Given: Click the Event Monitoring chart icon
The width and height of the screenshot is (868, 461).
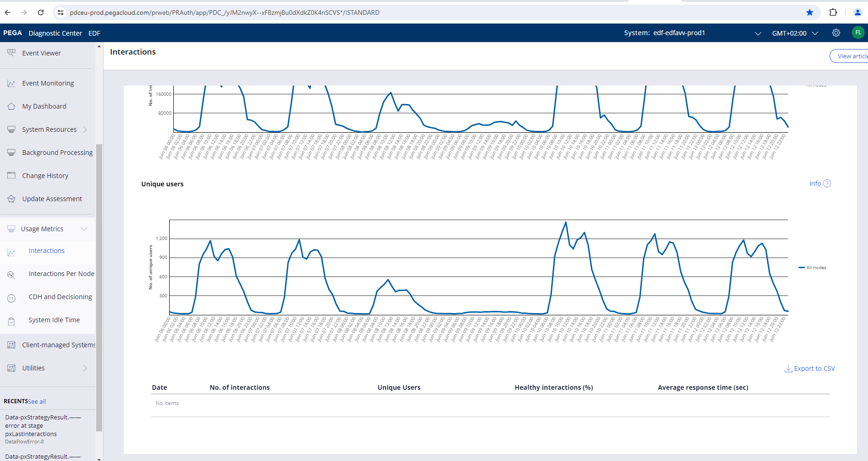Looking at the screenshot, I should pos(12,83).
